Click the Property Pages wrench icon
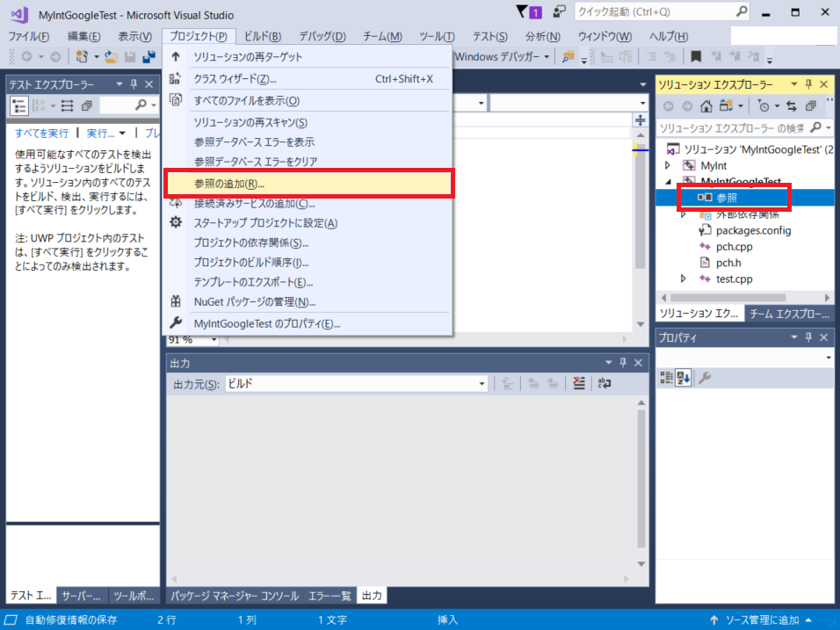840x630 pixels. point(705,378)
